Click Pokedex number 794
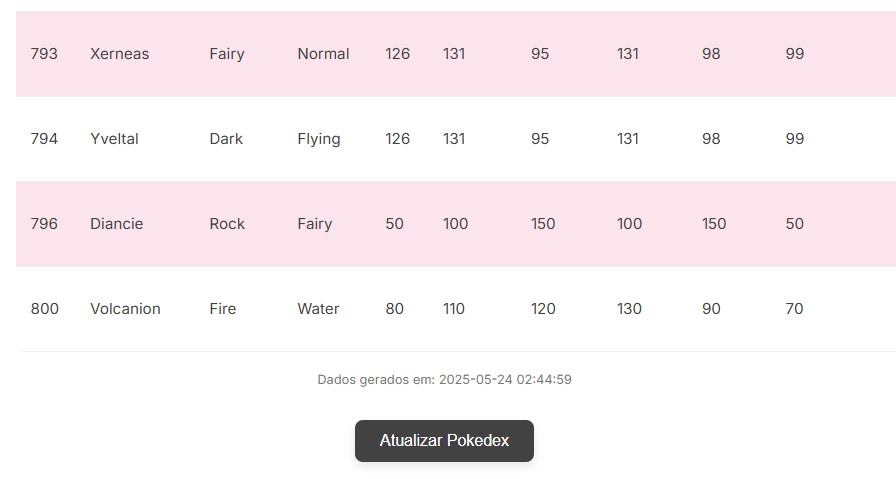 [44, 139]
